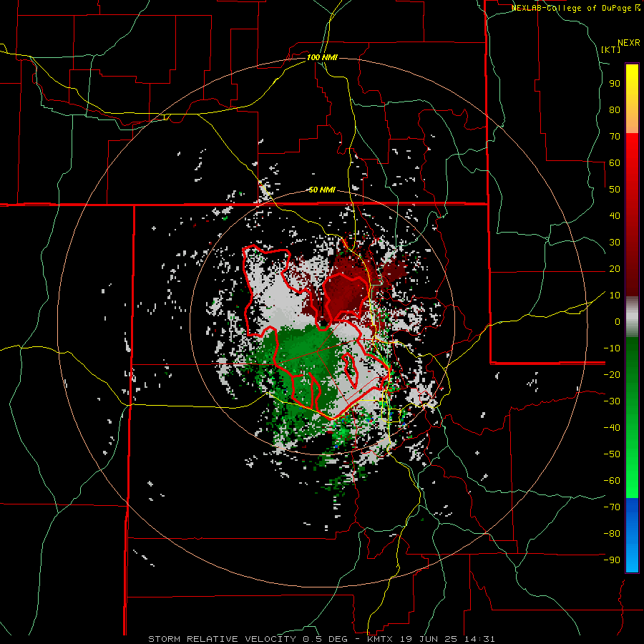The image size is (644, 644).
Task: Click the '50' value on the velocity scale
Action: pos(615,190)
